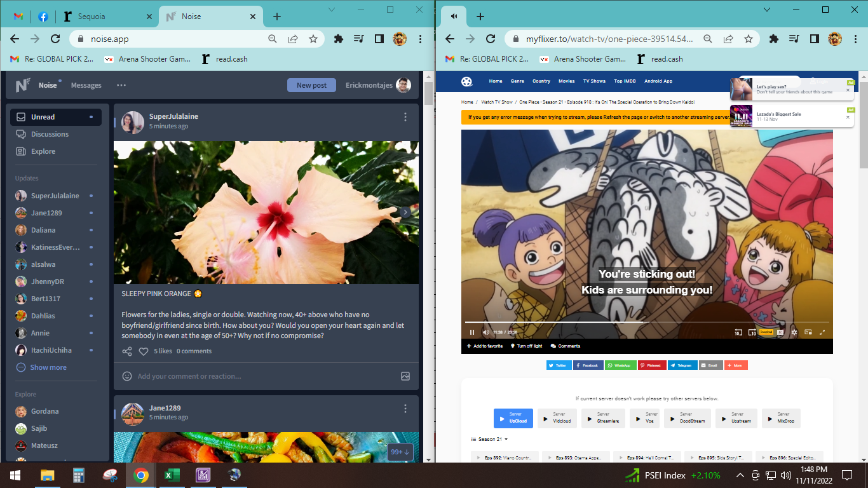The height and width of the screenshot is (488, 868).
Task: Open the Windows Start menu
Action: pos(15,475)
